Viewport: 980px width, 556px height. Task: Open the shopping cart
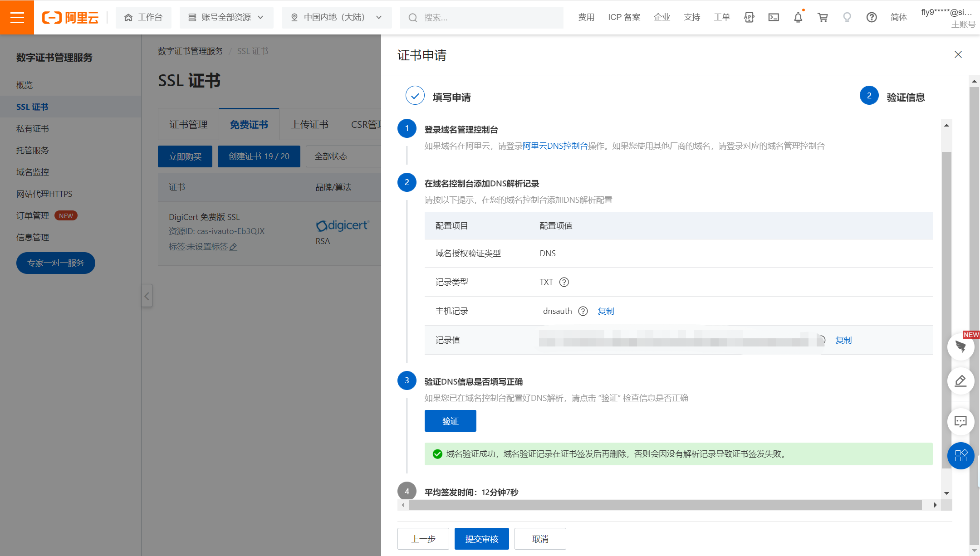point(823,17)
